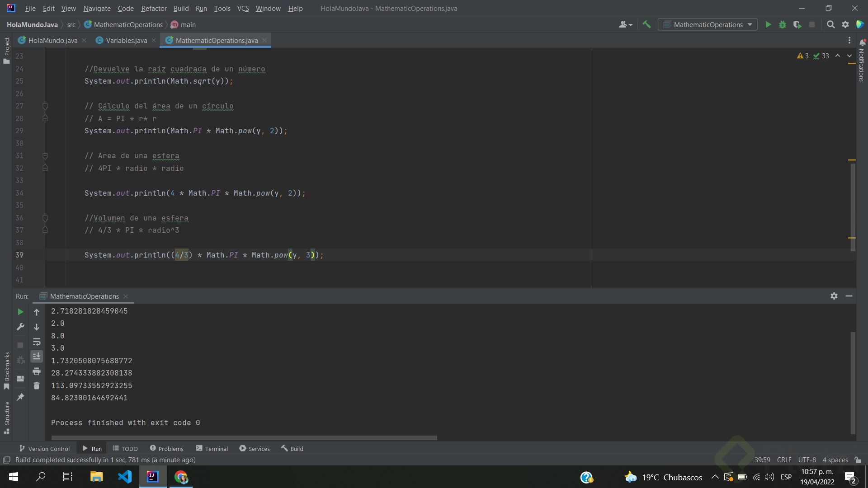Collapse comment fold at line 27

[x=45, y=106]
